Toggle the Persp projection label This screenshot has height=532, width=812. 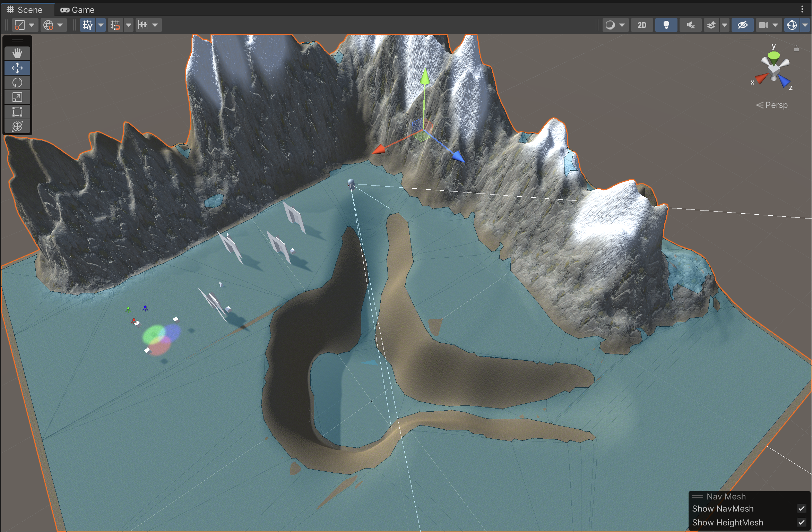point(772,105)
